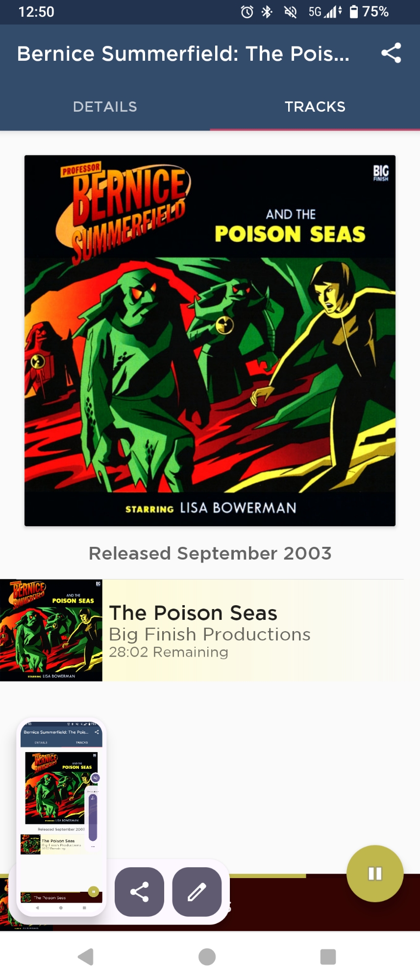Pause playback with the yellow pause button
This screenshot has height=980, width=420.
[375, 874]
